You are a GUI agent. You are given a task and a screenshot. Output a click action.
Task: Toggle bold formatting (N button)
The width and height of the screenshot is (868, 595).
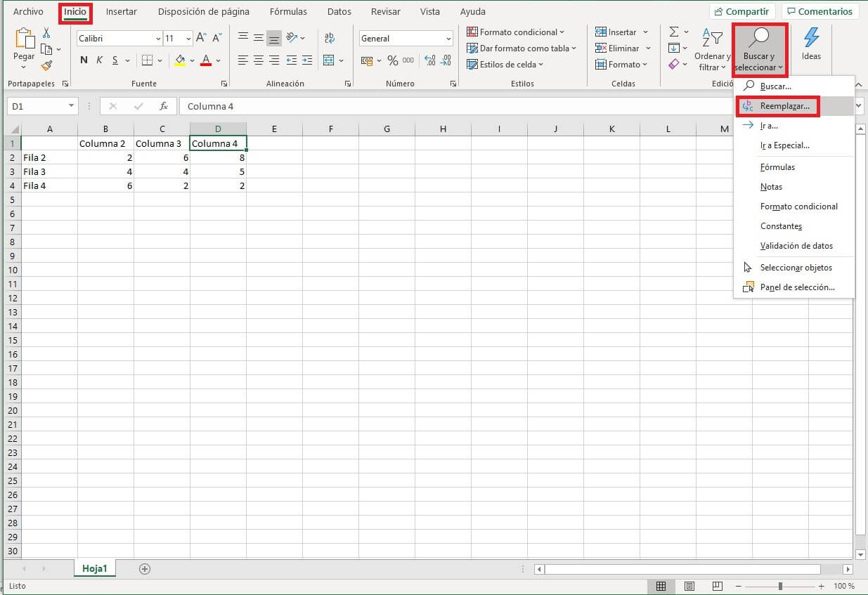[84, 60]
